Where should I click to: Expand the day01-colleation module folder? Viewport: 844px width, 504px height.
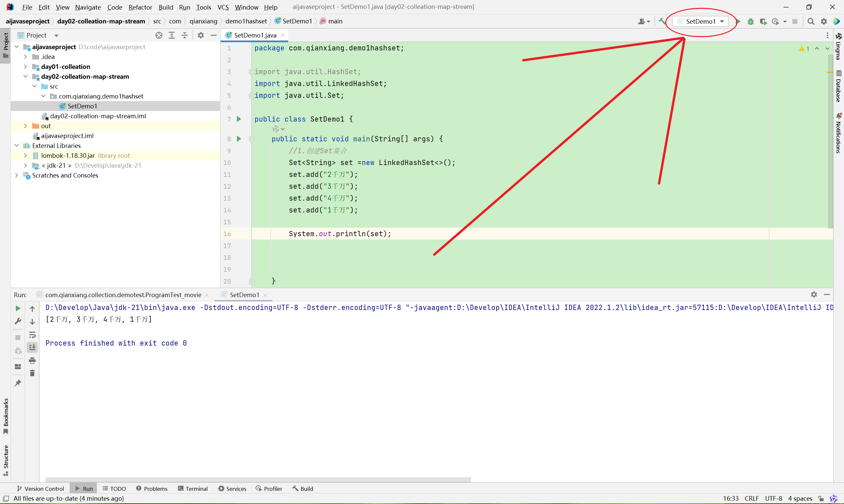pos(25,67)
